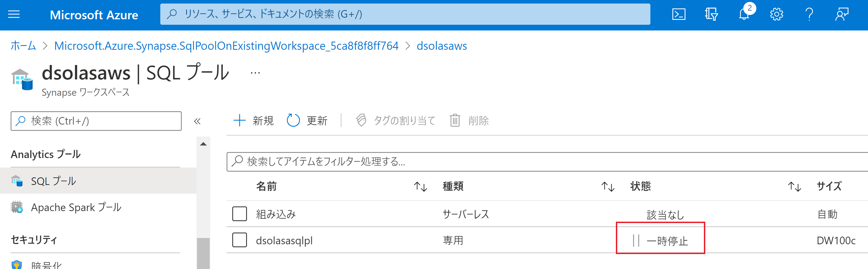Open the feedback icon
This screenshot has width=868, height=269.
[842, 14]
